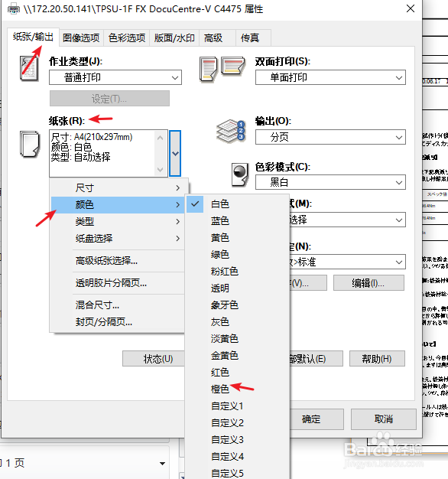The height and width of the screenshot is (479, 448).
Task: Expand the 纸盘选择 submenu
Action: pyautogui.click(x=119, y=238)
